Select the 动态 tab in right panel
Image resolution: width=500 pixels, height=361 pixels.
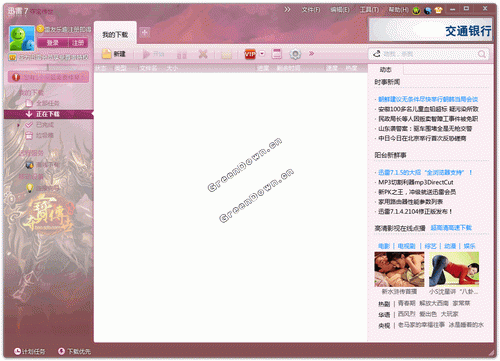pos(386,70)
